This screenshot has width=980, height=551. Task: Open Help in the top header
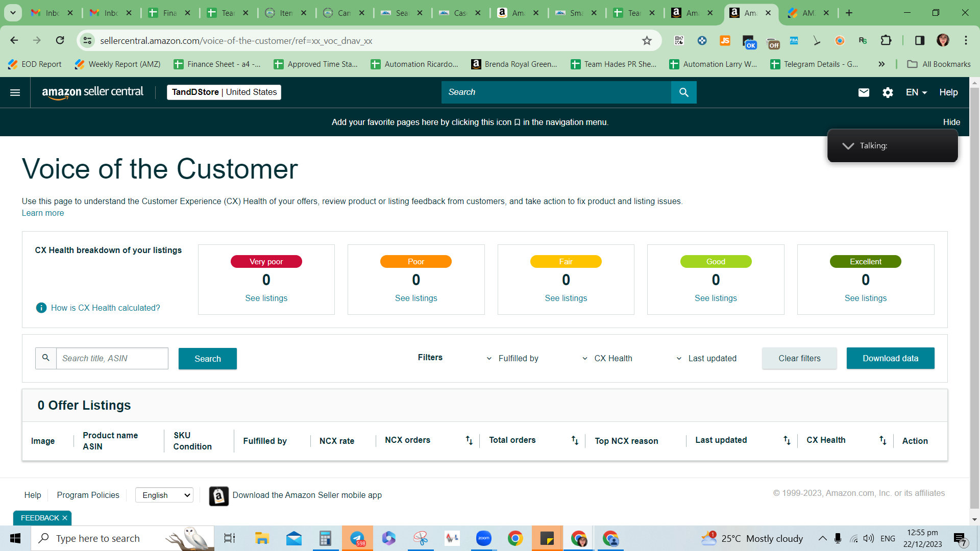(x=948, y=92)
